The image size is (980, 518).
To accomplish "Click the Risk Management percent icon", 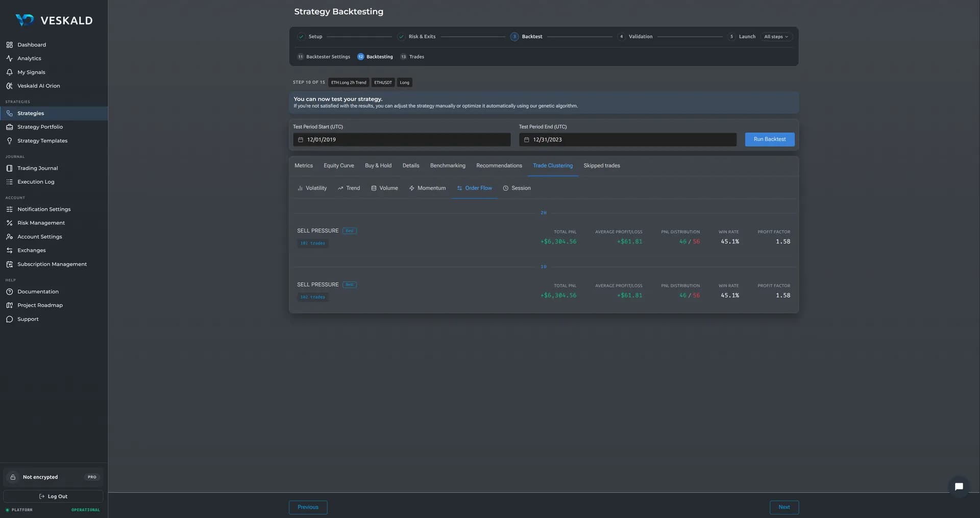I will tap(9, 223).
